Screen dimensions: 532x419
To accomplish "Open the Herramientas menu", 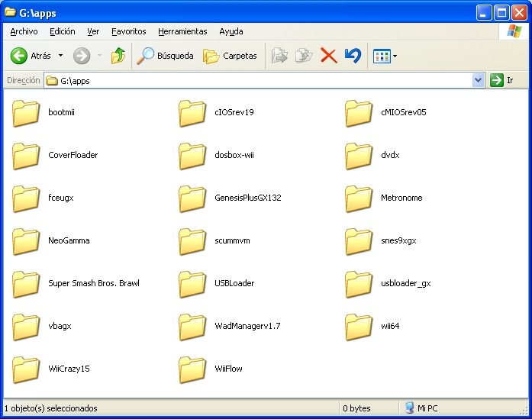I will [x=182, y=31].
